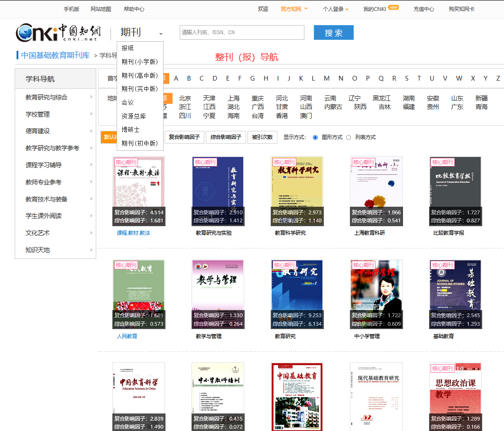This screenshot has width=504, height=431.
Task: Click 课程.教材.教法 title link
Action: pos(133,233)
